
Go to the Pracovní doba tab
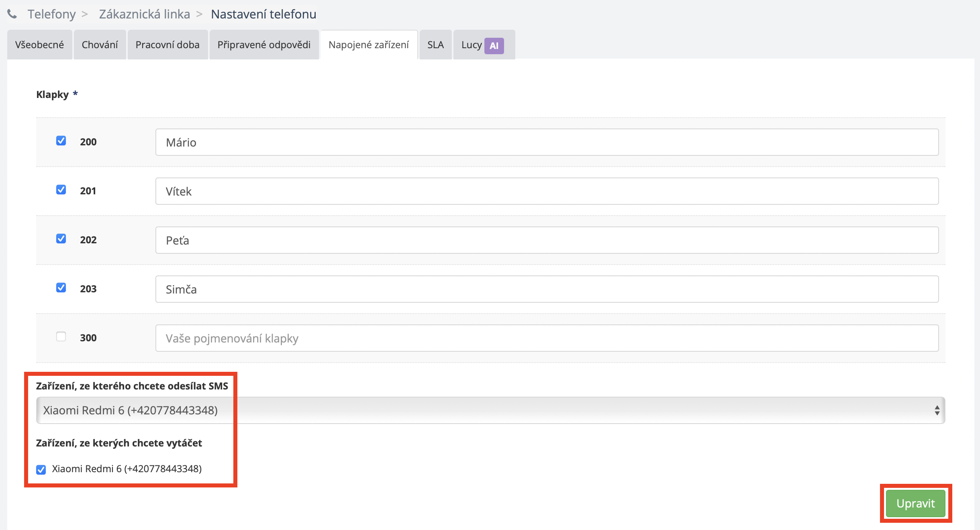pos(167,45)
